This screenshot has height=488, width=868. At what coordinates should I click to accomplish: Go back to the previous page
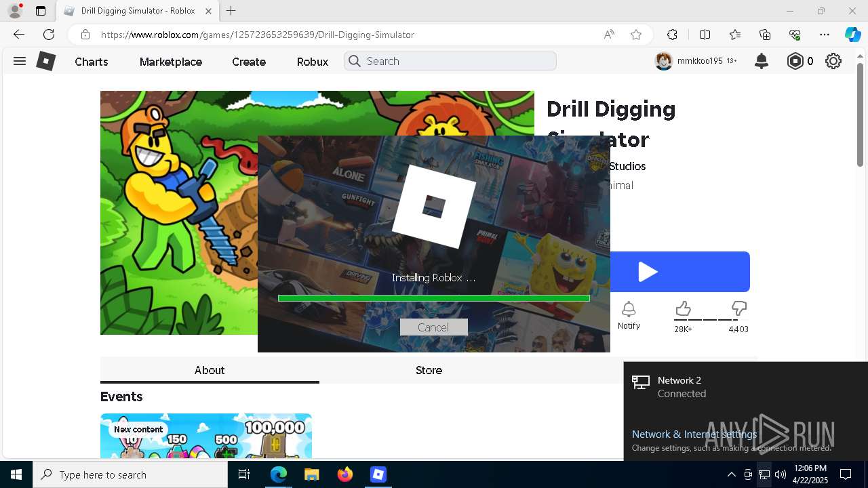(x=19, y=35)
